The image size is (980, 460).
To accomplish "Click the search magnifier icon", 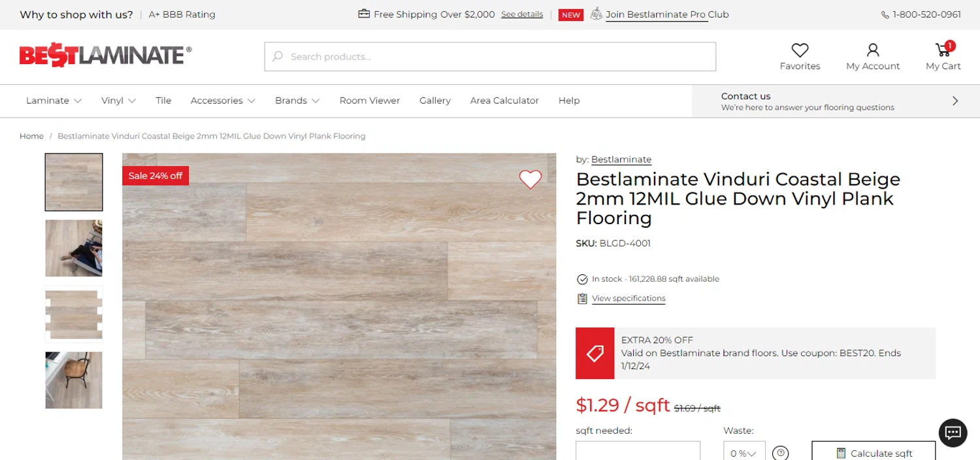I will [278, 57].
